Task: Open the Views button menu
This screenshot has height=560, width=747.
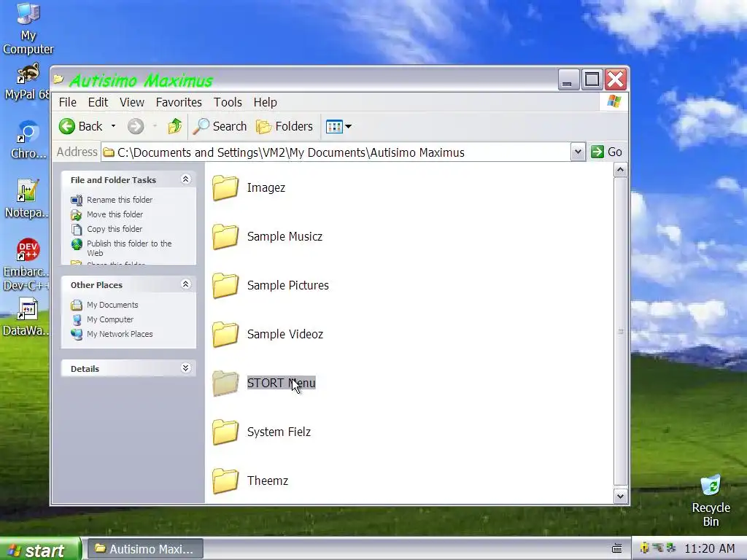Action: point(338,126)
